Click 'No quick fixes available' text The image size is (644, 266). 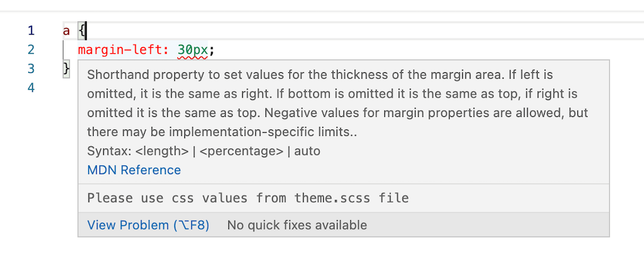297,225
